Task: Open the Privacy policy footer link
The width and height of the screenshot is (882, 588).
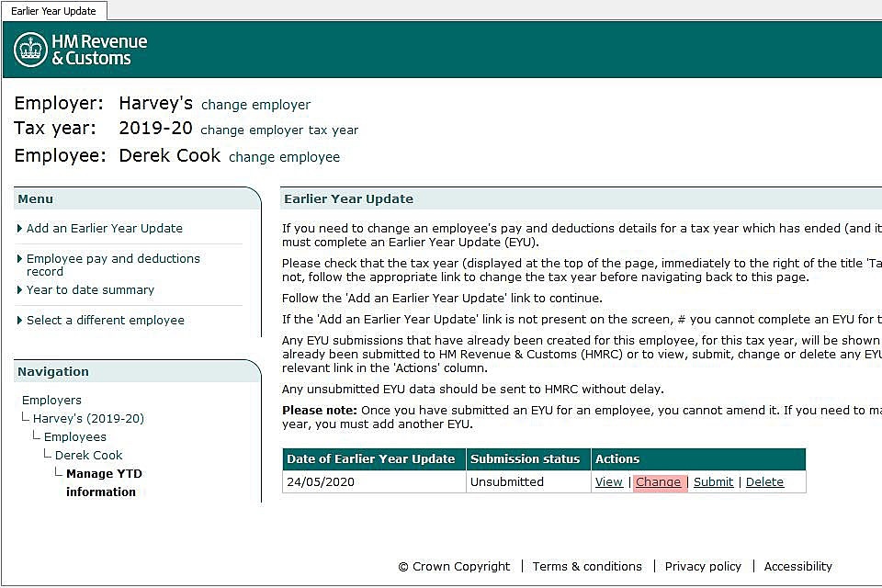Action: coord(703,566)
